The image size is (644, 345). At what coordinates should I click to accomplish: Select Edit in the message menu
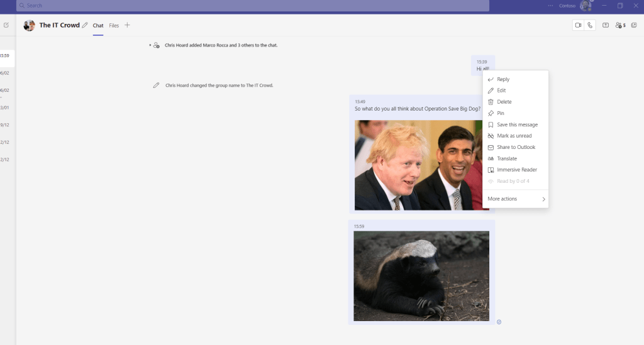[x=501, y=90]
